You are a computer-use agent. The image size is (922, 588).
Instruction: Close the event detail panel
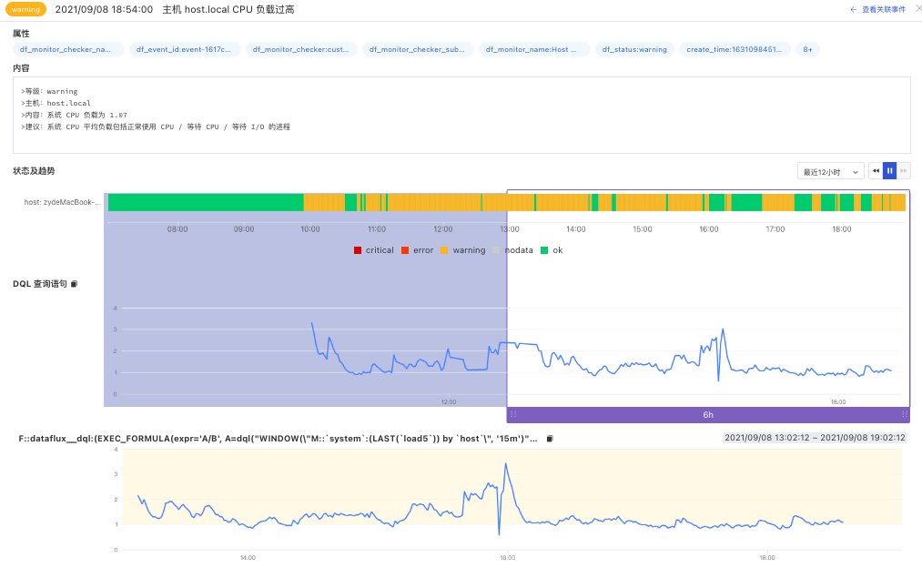[x=918, y=8]
